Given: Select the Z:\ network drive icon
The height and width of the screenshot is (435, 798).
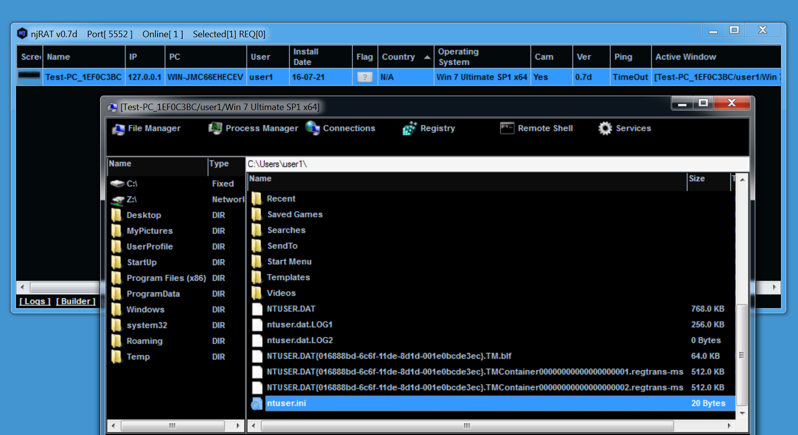Looking at the screenshot, I should point(118,199).
